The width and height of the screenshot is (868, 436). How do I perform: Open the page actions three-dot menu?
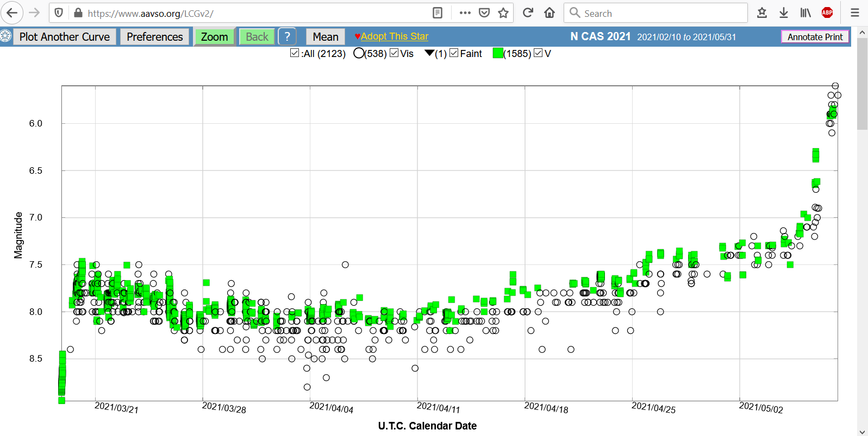pos(465,13)
